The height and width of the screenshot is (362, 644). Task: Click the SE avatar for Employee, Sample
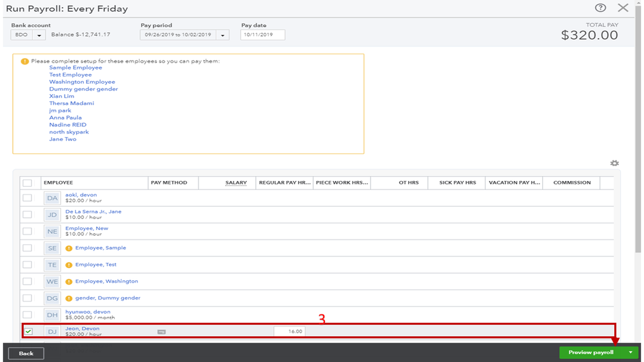52,248
